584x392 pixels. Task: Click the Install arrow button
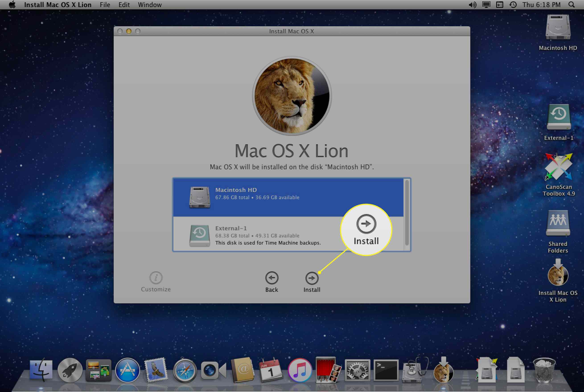[312, 278]
